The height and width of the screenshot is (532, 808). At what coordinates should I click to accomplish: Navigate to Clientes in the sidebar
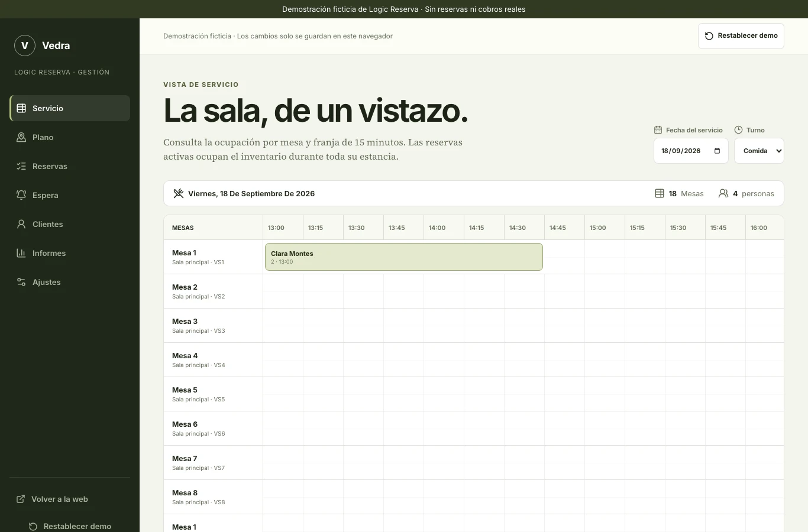click(x=70, y=224)
